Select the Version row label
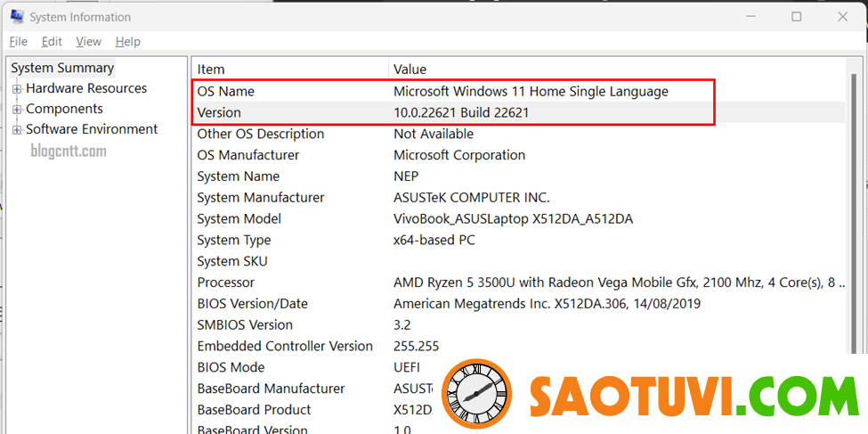The height and width of the screenshot is (434, 868). (219, 112)
